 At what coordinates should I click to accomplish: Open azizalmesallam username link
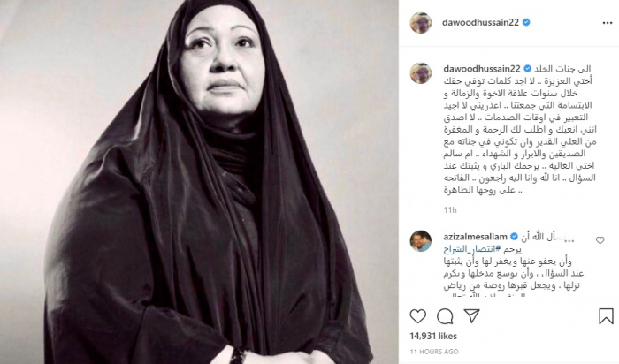point(476,237)
